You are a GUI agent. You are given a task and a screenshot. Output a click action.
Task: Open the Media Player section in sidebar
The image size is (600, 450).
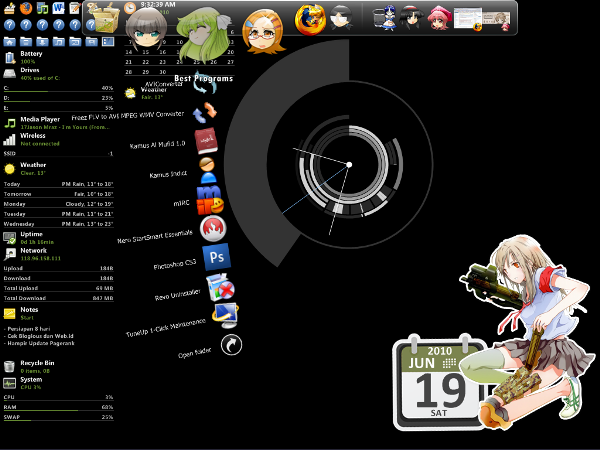(57, 123)
